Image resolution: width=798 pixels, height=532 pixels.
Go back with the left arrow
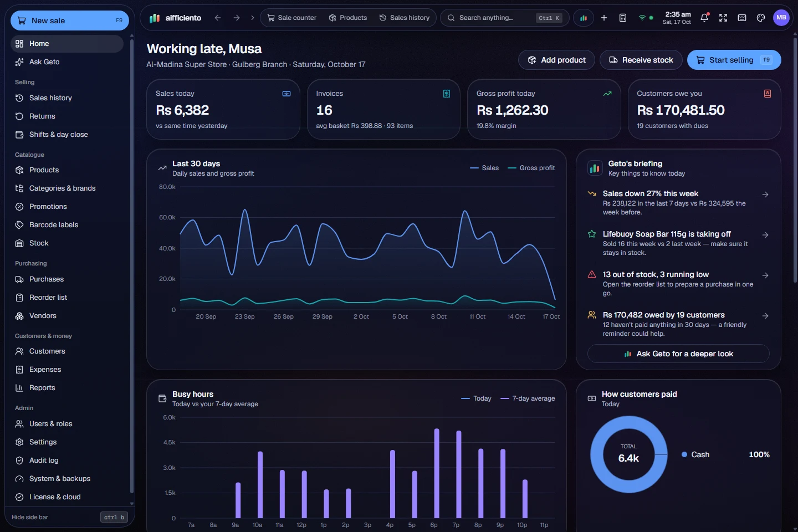tap(218, 18)
